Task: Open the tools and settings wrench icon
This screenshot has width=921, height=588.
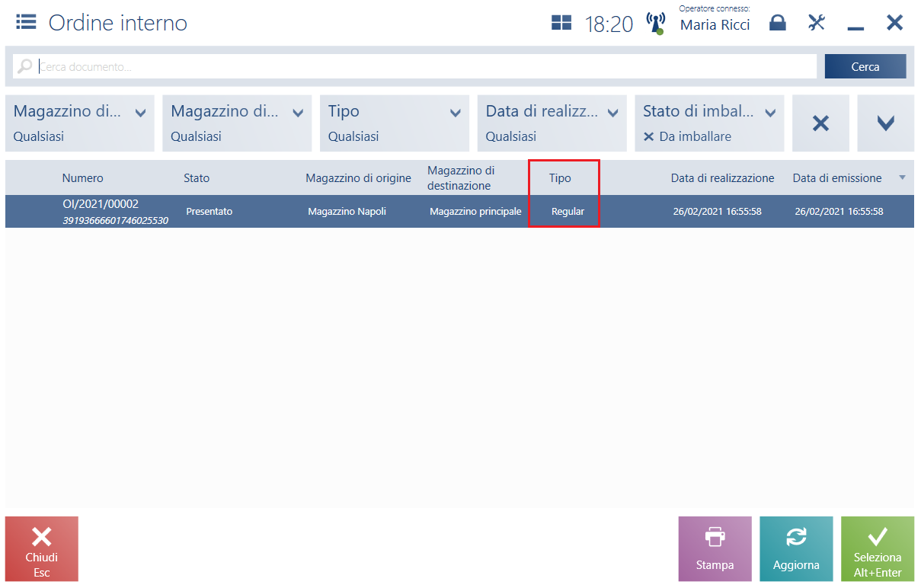Action: (817, 23)
